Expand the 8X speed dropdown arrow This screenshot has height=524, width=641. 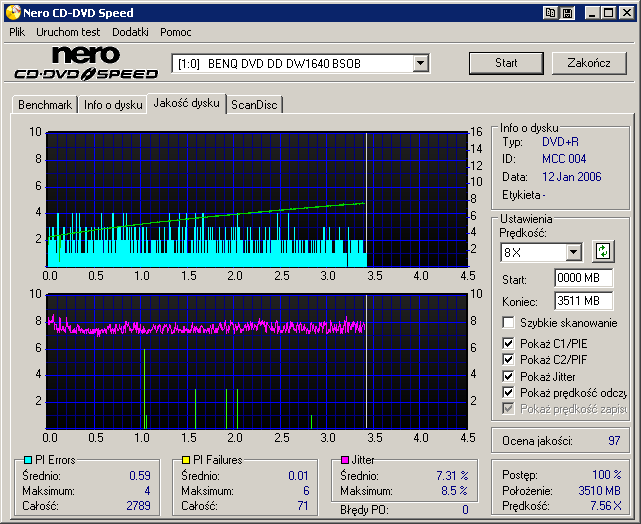pos(574,252)
